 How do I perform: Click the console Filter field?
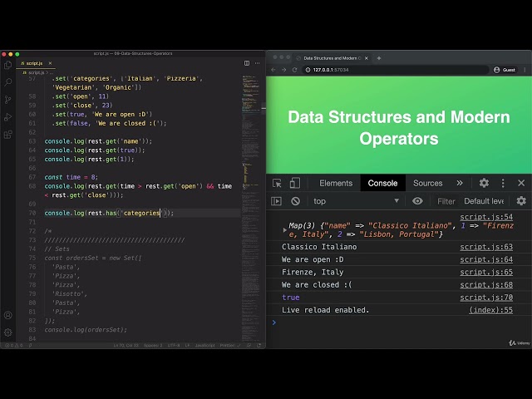(446, 201)
